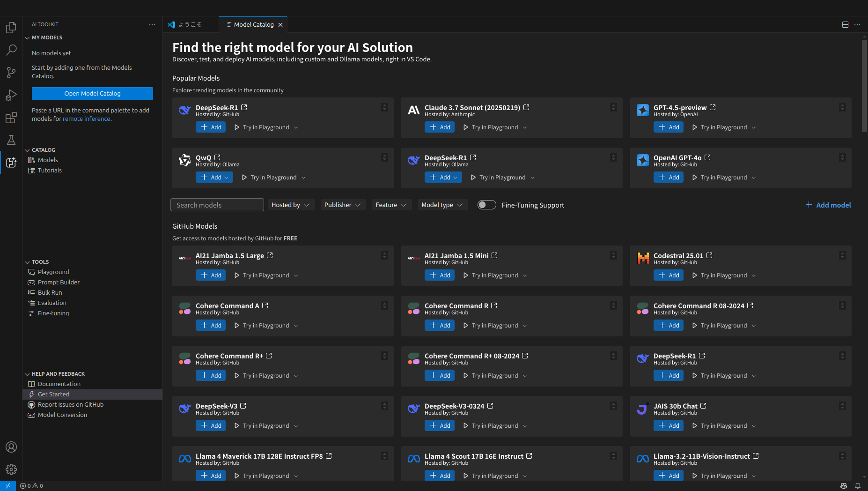Expand the Hosted by filter dropdown
Image resolution: width=868 pixels, height=491 pixels.
(x=291, y=205)
